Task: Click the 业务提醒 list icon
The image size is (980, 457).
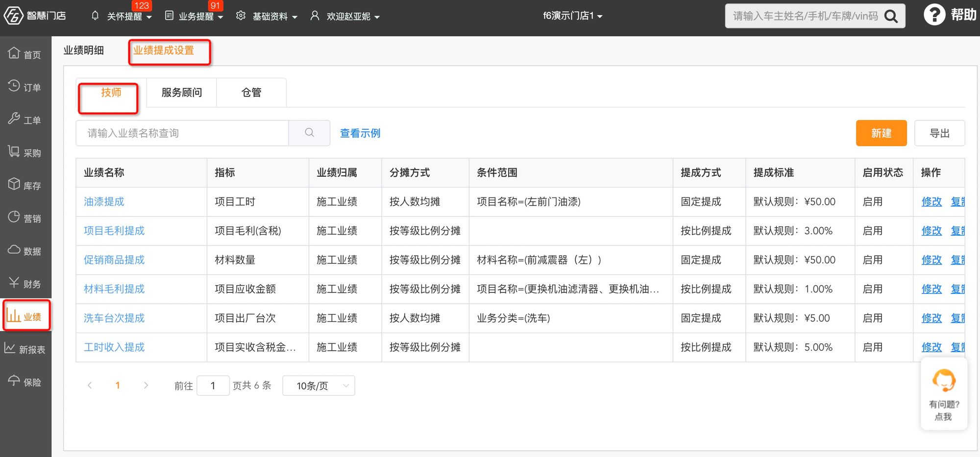Action: (169, 16)
